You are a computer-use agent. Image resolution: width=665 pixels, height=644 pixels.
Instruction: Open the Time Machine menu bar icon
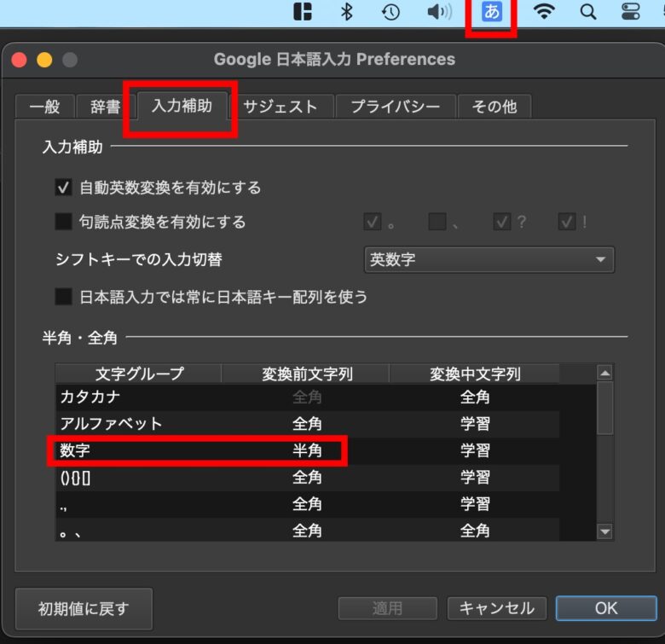click(x=390, y=12)
